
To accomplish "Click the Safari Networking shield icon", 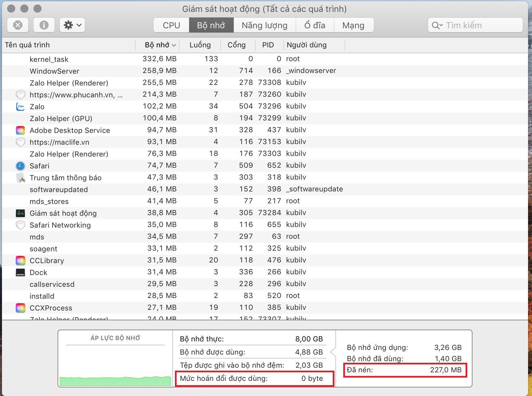I will (x=20, y=225).
